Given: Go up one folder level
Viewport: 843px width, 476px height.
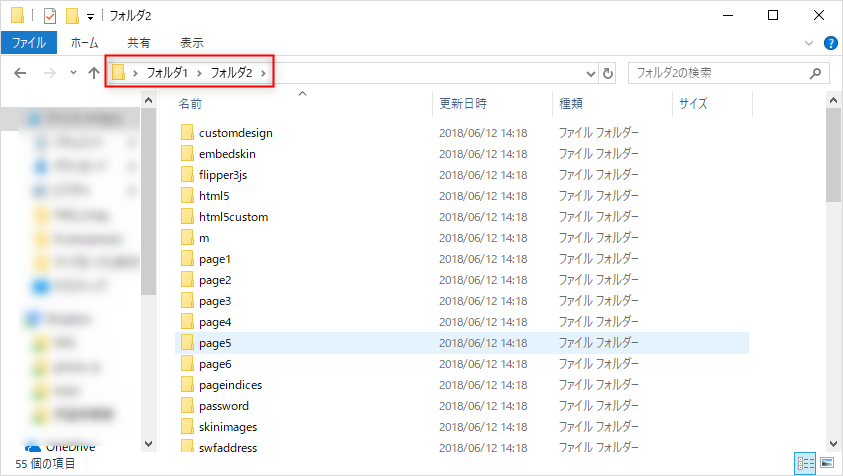Looking at the screenshot, I should pyautogui.click(x=94, y=73).
